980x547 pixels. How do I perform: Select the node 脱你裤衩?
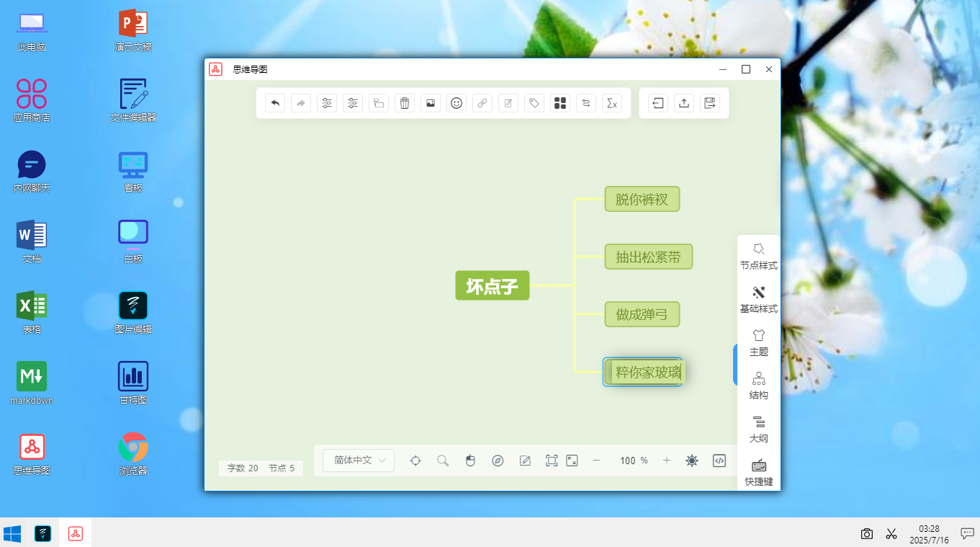[642, 200]
